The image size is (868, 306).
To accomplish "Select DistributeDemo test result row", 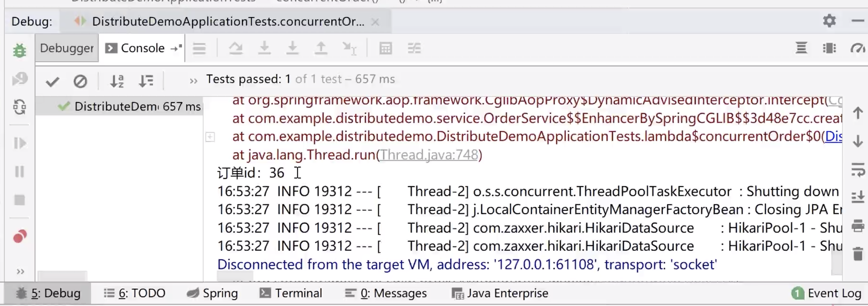I will (x=119, y=106).
